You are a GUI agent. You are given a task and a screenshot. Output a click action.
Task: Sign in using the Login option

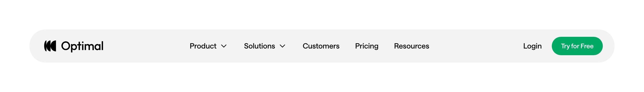click(532, 46)
